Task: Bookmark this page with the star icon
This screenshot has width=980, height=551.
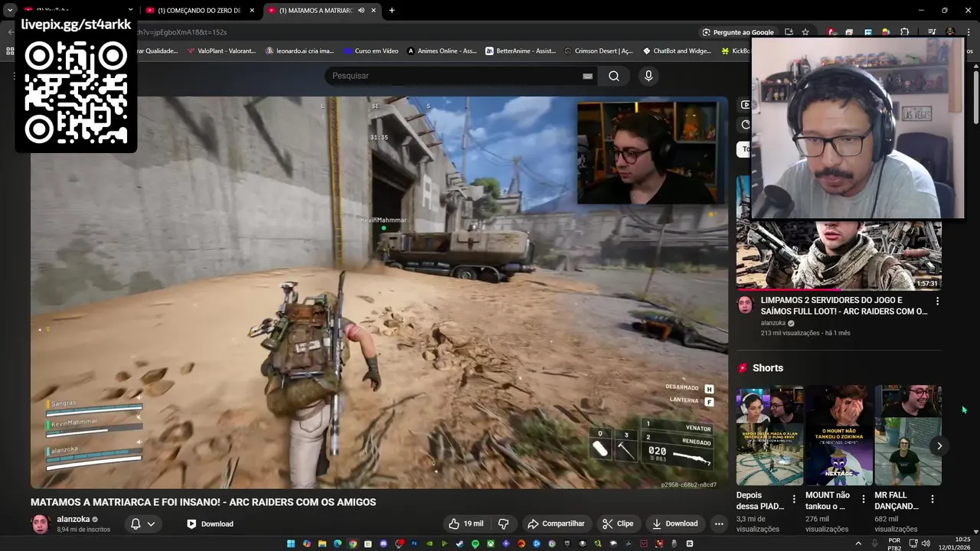Action: pyautogui.click(x=805, y=32)
